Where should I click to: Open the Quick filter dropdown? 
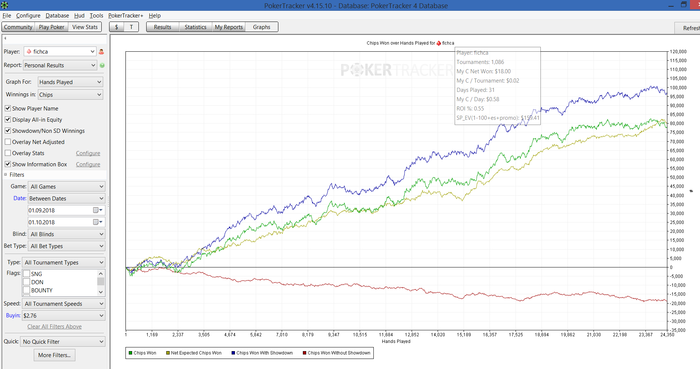(x=63, y=342)
